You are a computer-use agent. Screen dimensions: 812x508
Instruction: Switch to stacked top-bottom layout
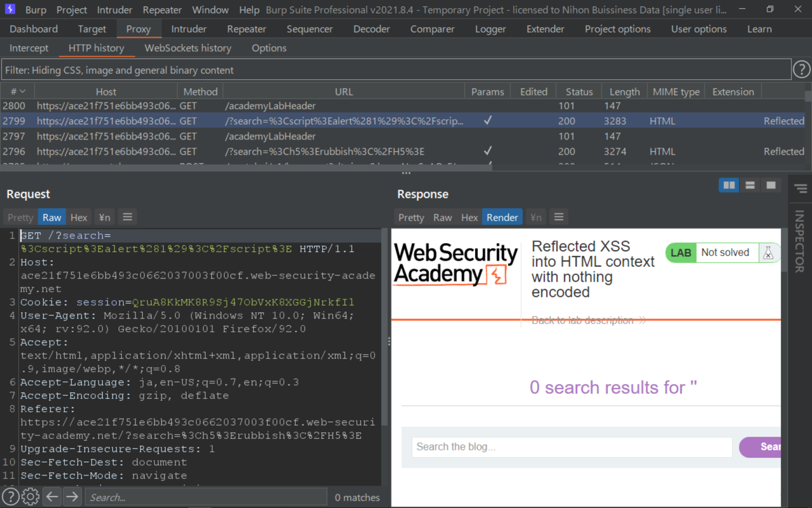point(750,185)
